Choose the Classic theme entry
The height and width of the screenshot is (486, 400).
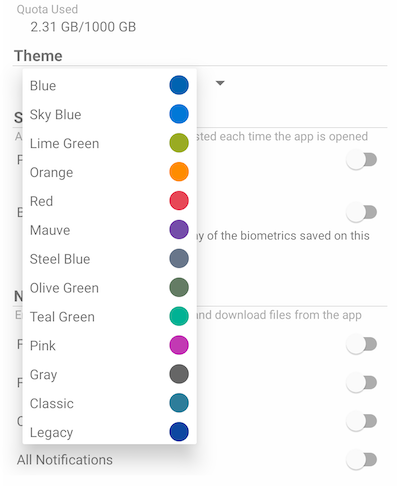[x=109, y=403]
